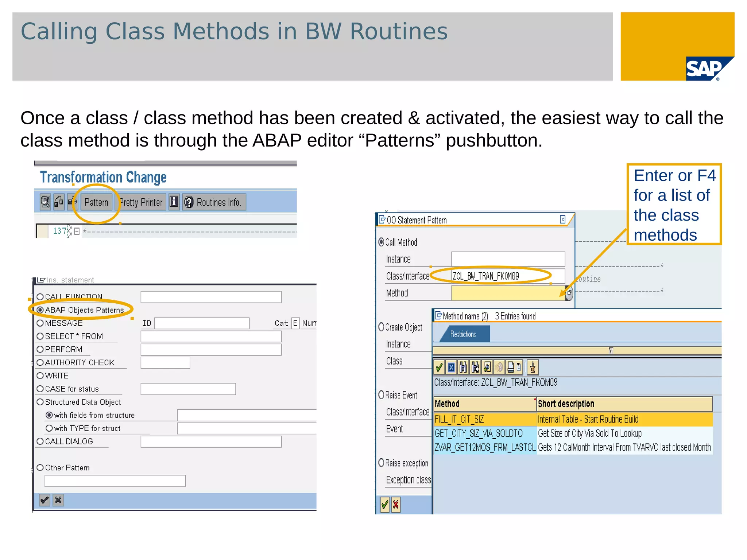This screenshot has height=560, width=747.
Task: Click the AUTHORITY CHECK input field
Action: click(165, 362)
